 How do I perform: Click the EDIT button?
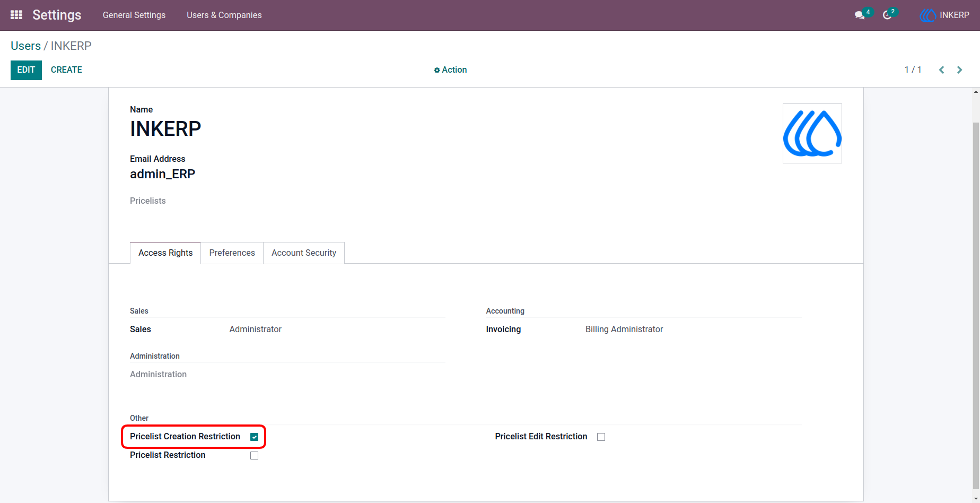(x=26, y=70)
